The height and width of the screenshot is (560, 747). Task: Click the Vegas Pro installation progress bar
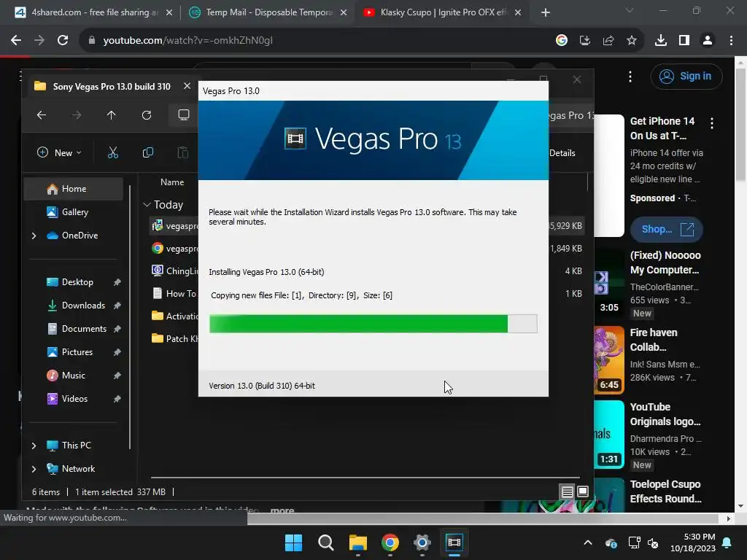(373, 324)
